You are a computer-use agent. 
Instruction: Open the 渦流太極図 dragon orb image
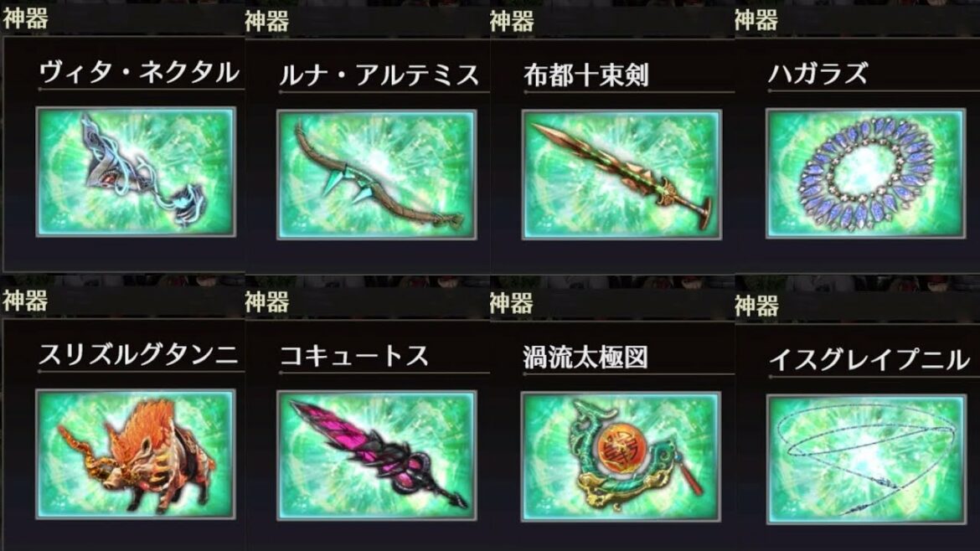click(621, 456)
